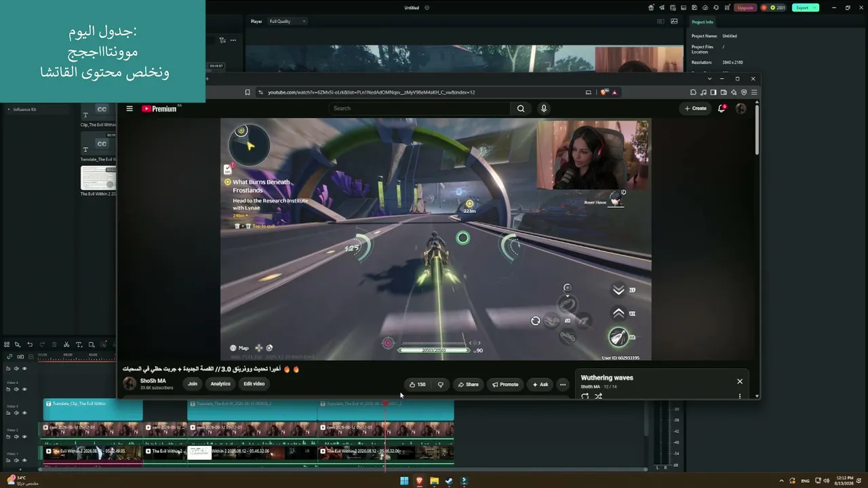Viewport: 868px width, 488px height.
Task: Open the YouTube account avatar menu
Action: (741, 108)
